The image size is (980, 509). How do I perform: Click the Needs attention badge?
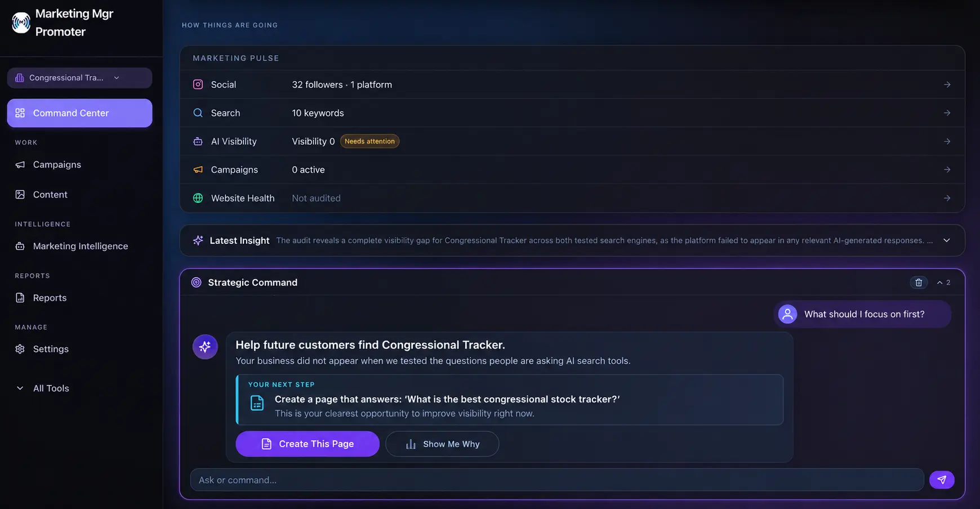pos(369,141)
